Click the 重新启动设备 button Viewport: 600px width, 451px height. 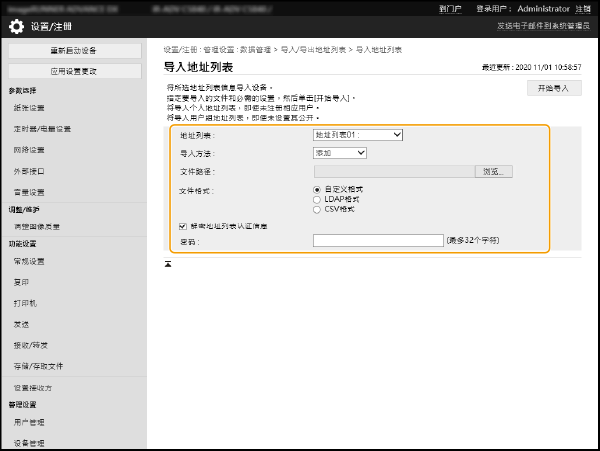[73, 50]
